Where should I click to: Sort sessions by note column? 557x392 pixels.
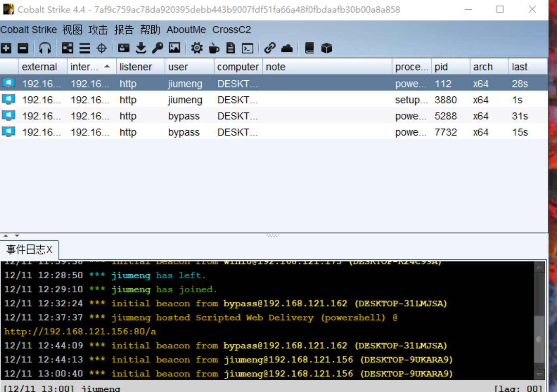[x=327, y=67]
